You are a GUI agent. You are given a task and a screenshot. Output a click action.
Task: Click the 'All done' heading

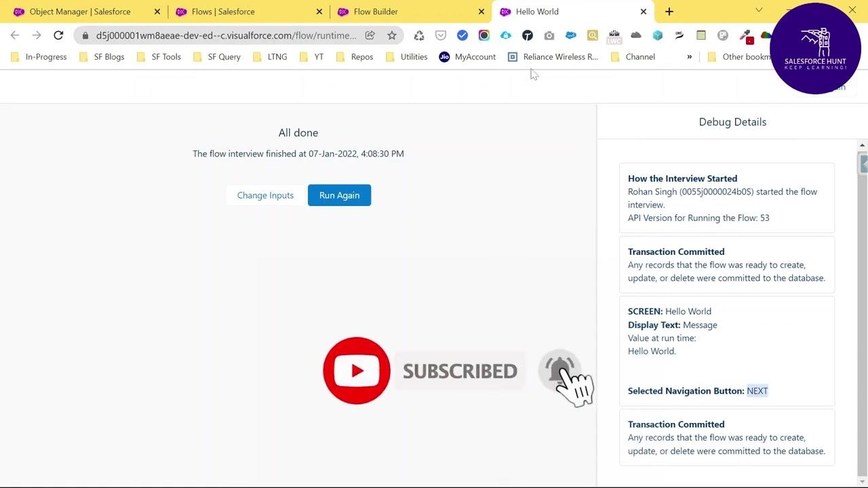coord(298,133)
